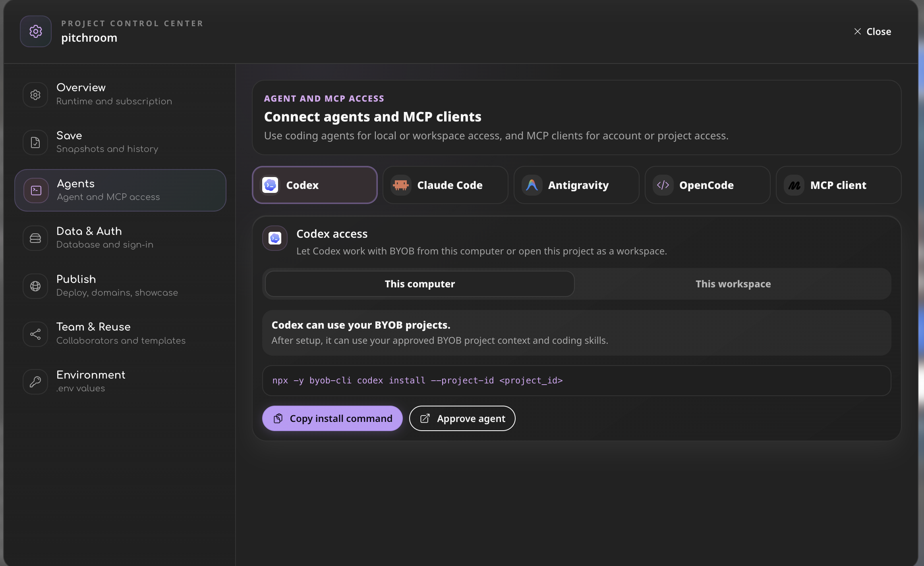Click the 'Deploy, domains, showcase' subtitle
Image resolution: width=924 pixels, height=566 pixels.
pyautogui.click(x=117, y=293)
